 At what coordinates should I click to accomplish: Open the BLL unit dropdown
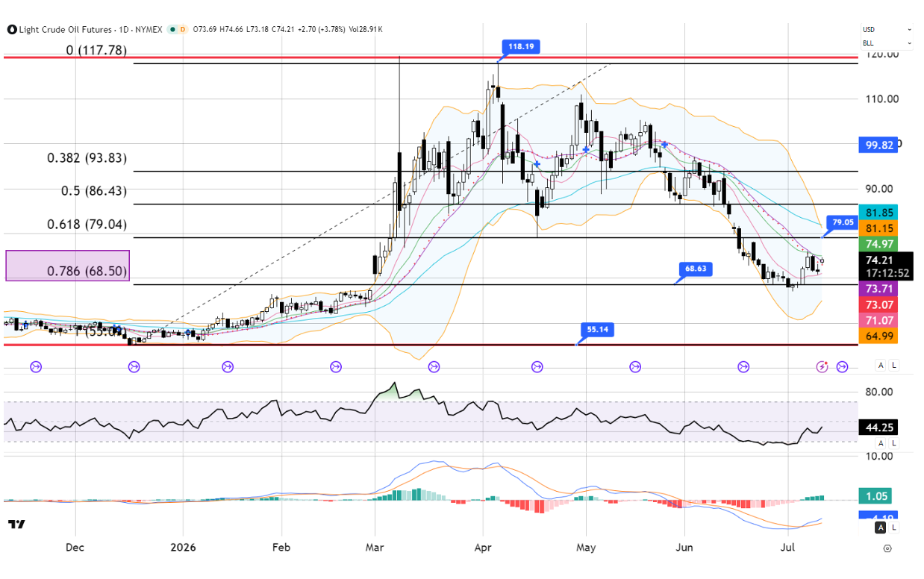click(887, 43)
